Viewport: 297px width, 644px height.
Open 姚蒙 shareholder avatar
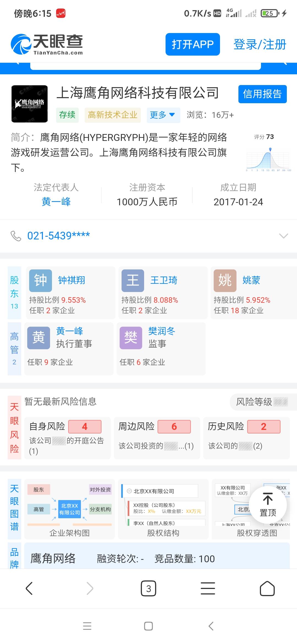(x=225, y=280)
